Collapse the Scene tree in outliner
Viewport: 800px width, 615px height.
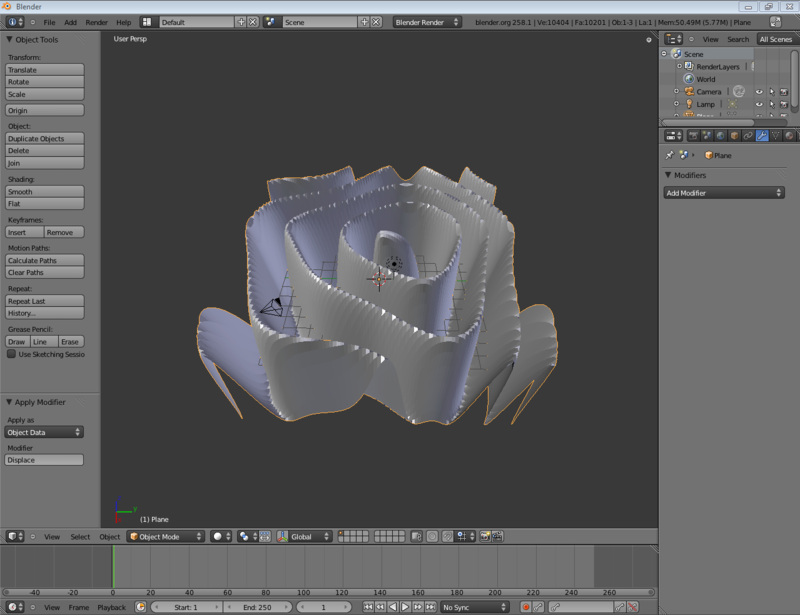[664, 54]
